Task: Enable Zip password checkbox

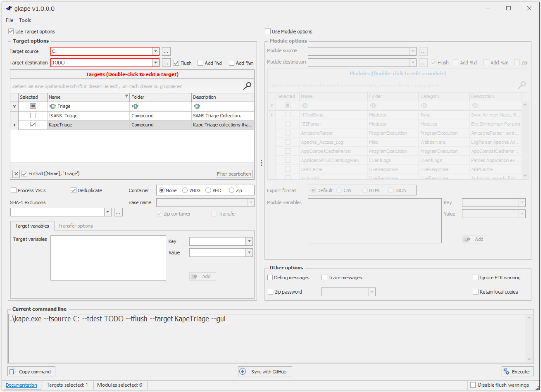Action: coord(271,292)
